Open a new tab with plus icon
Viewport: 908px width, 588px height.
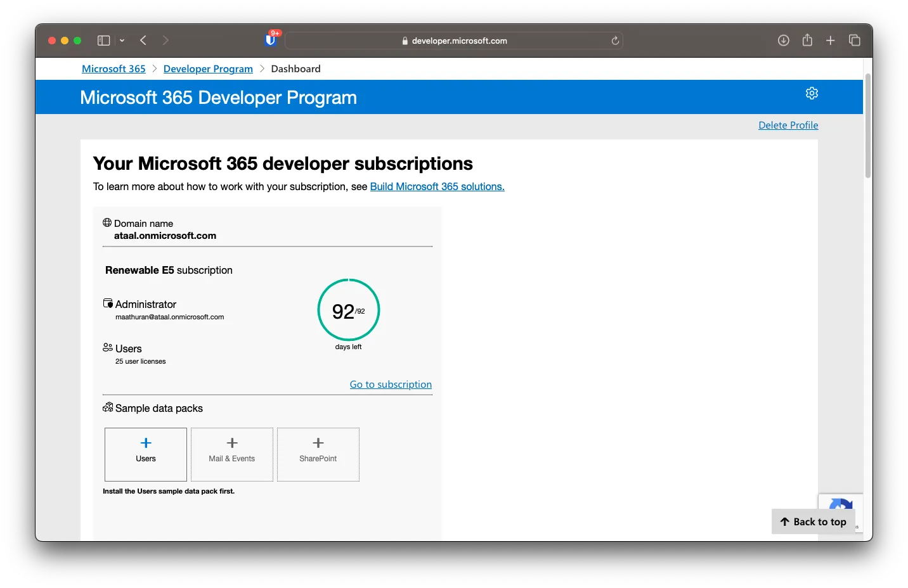[830, 41]
